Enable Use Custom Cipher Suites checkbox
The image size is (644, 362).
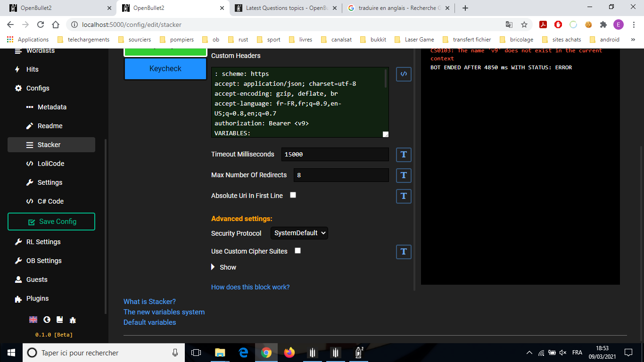click(297, 250)
